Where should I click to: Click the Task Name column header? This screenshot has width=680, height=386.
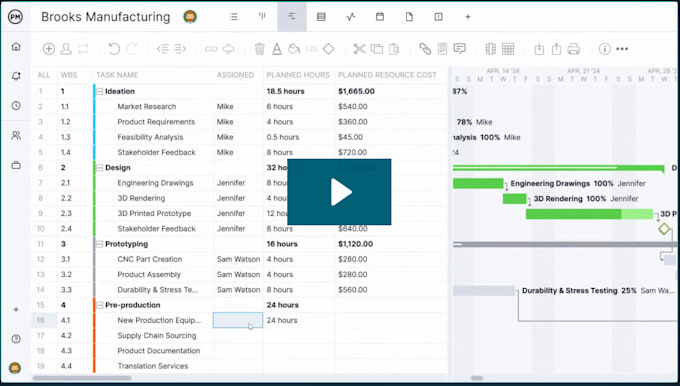tap(117, 75)
